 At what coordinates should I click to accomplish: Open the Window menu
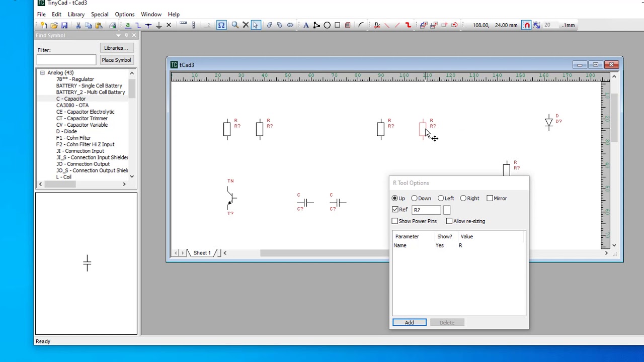pos(151,15)
